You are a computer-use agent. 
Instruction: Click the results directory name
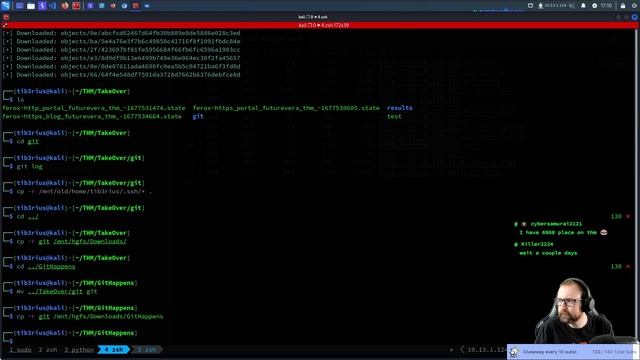click(x=400, y=108)
